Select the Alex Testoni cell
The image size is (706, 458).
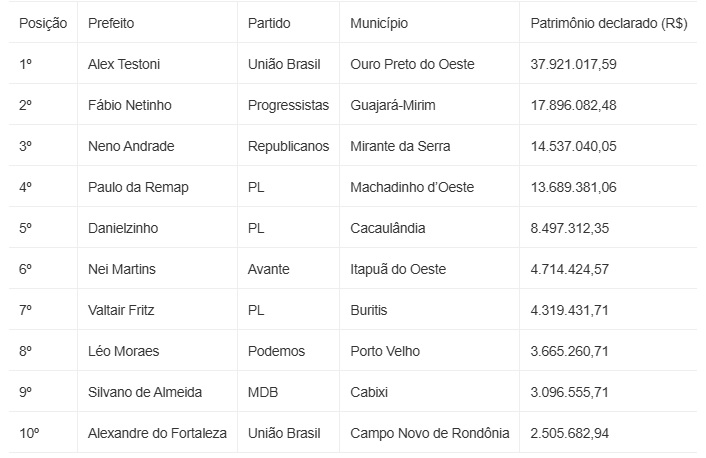pyautogui.click(x=124, y=64)
